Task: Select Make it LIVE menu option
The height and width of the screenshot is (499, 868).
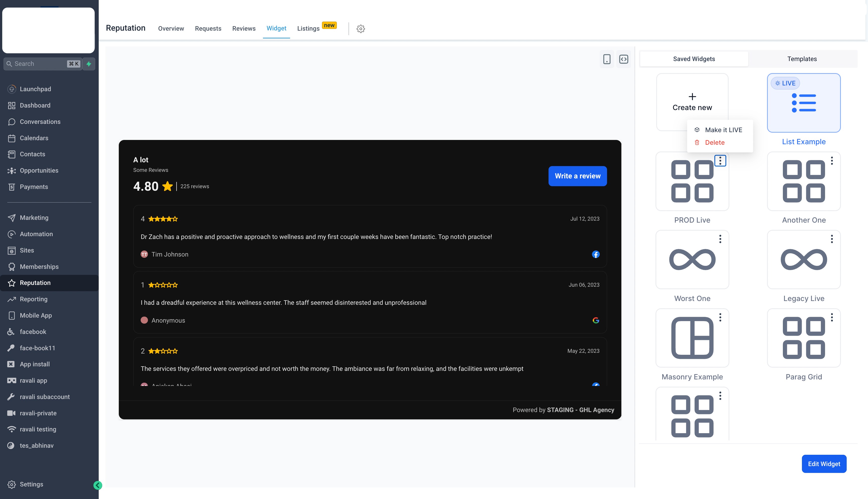Action: tap(723, 130)
